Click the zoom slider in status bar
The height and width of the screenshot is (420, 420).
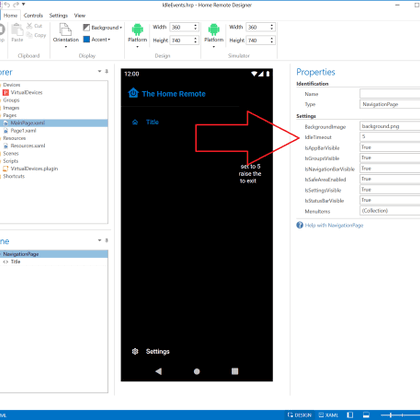point(400,415)
